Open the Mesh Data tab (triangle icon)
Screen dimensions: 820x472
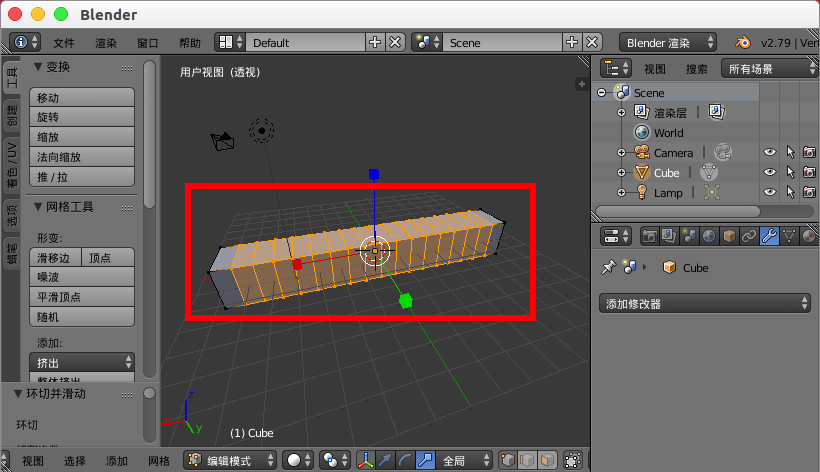point(789,236)
